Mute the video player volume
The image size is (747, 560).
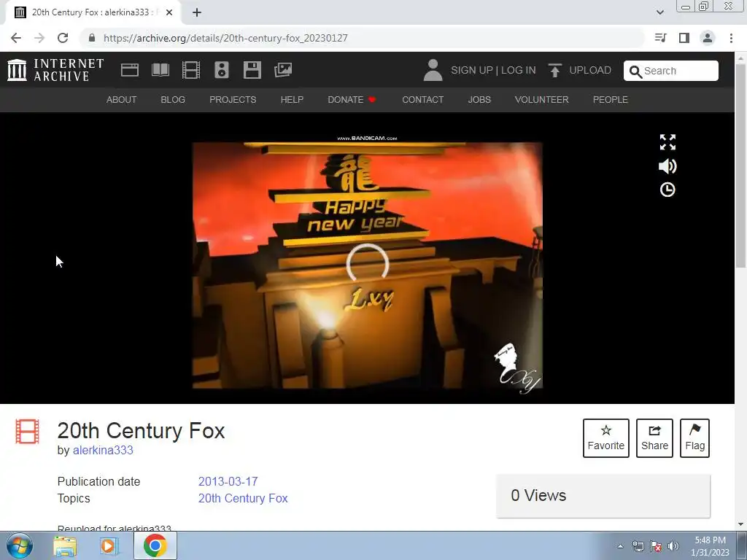pyautogui.click(x=667, y=166)
